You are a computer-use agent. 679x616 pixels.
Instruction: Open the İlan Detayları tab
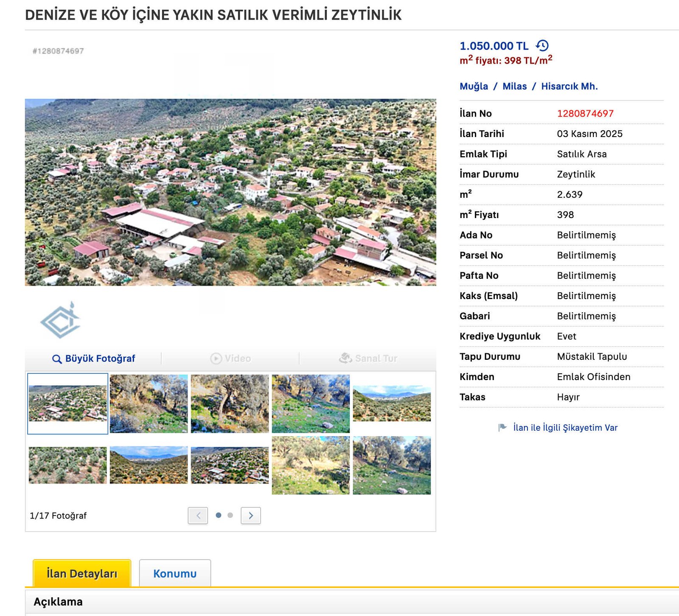82,573
